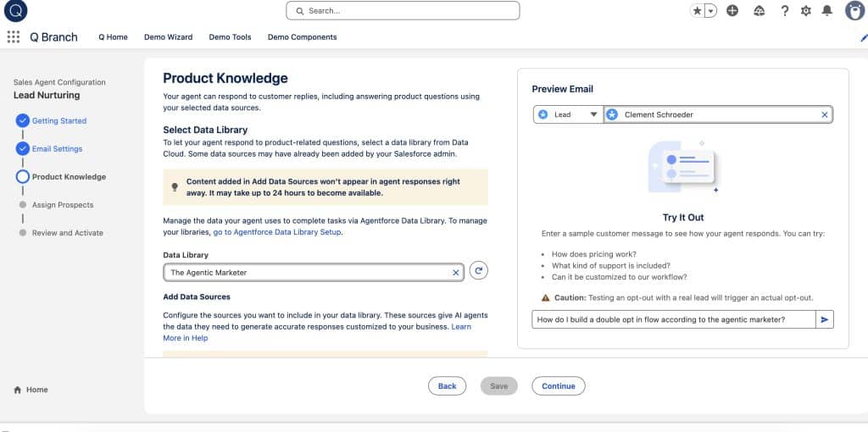Click the Select Data Library heading
The width and height of the screenshot is (868, 432).
[205, 130]
